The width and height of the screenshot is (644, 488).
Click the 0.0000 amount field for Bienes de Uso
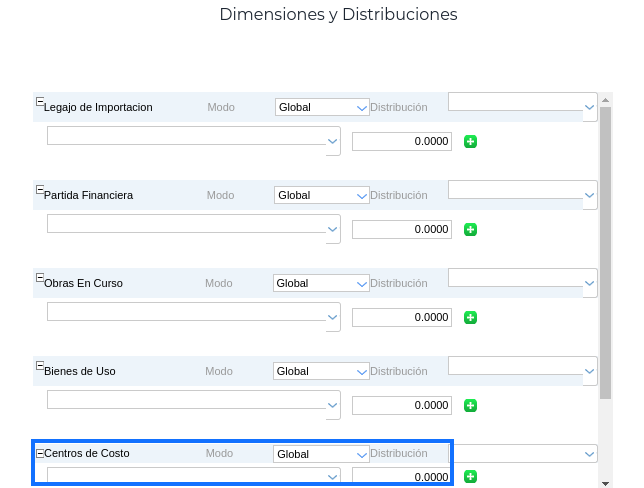point(402,406)
